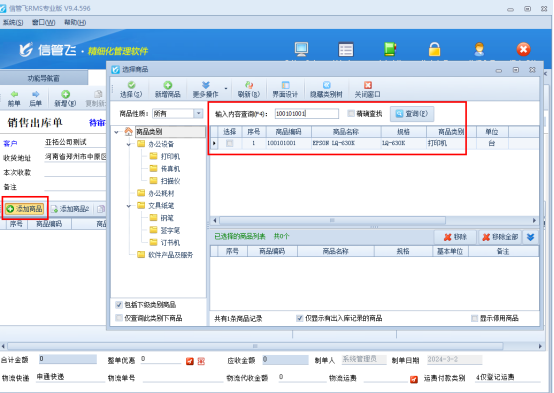Open the 系统(S) menu
554x393 pixels.
(x=13, y=23)
